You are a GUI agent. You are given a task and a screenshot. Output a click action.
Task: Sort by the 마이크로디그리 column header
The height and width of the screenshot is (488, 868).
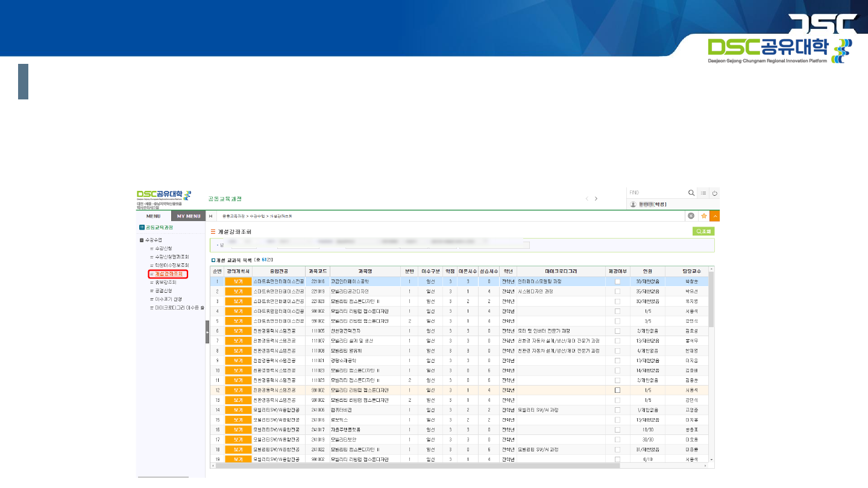click(x=561, y=271)
